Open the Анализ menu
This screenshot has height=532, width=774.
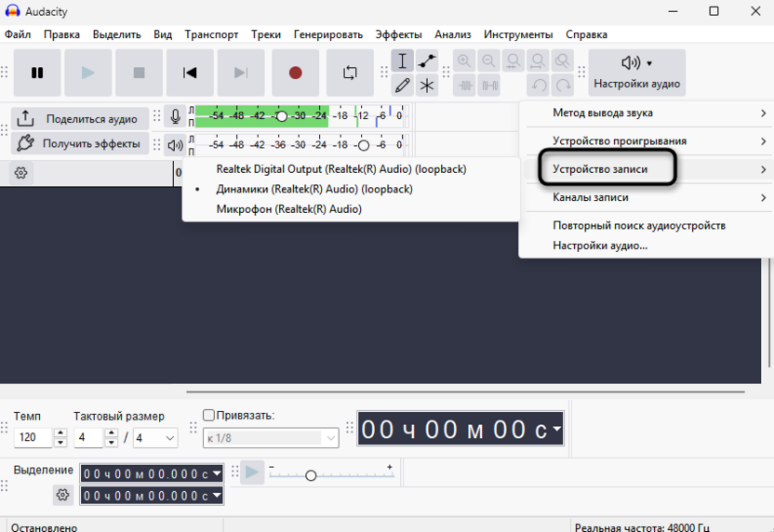453,34
